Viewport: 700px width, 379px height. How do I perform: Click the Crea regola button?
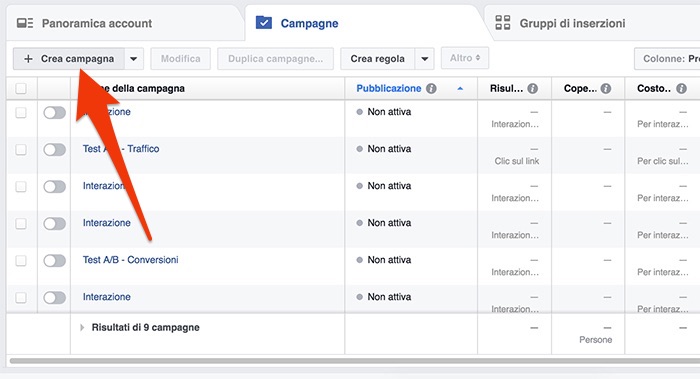378,59
